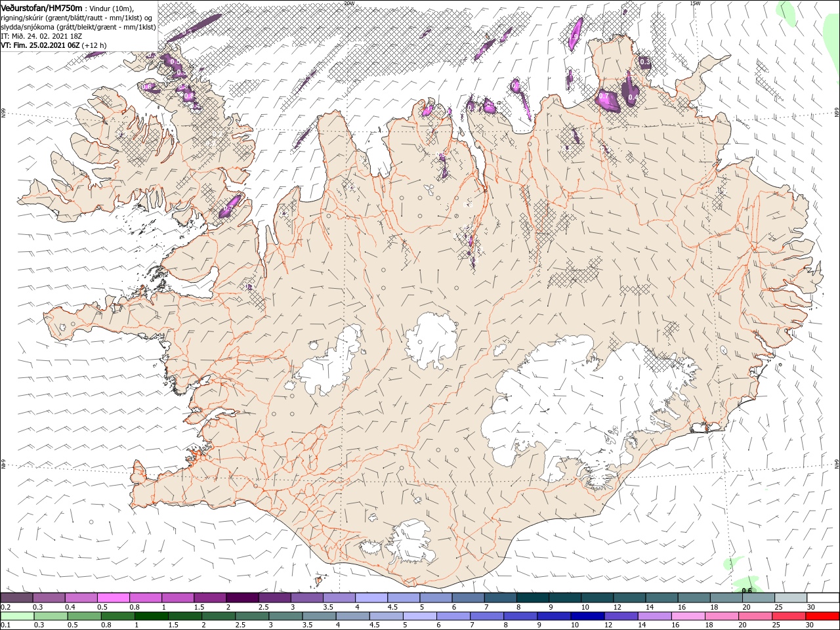Select the 'slydda/snjókoma' legend description line
Screen dimensions: 840x630
(78, 27)
